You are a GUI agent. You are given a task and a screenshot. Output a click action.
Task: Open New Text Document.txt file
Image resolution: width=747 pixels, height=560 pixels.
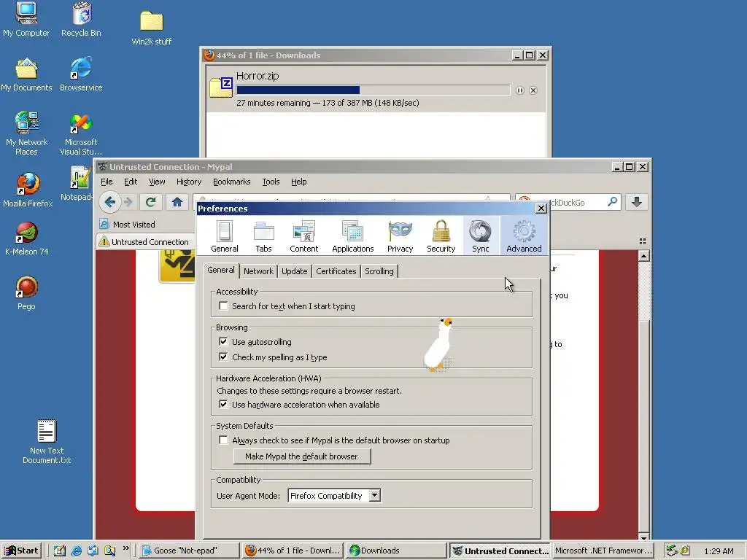tap(47, 441)
